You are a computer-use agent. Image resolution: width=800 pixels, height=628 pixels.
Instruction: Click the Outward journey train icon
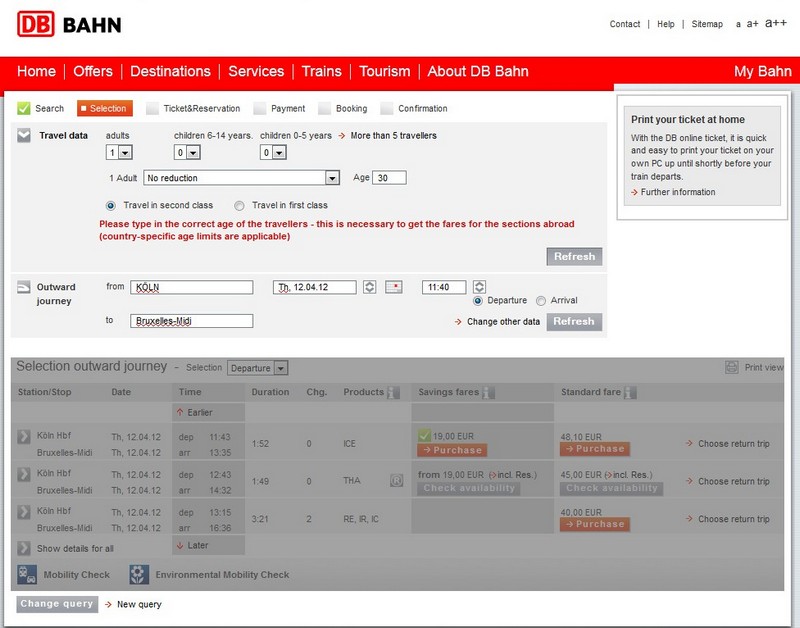click(24, 287)
